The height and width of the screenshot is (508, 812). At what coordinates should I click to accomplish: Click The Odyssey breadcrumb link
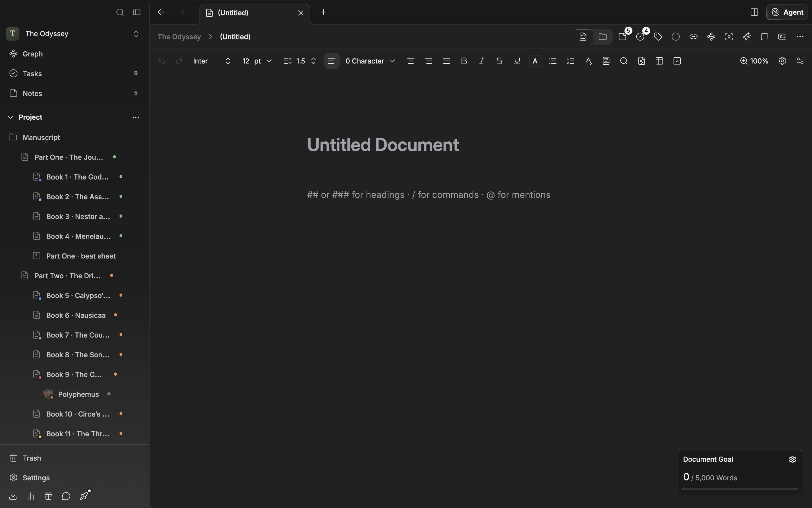point(179,37)
